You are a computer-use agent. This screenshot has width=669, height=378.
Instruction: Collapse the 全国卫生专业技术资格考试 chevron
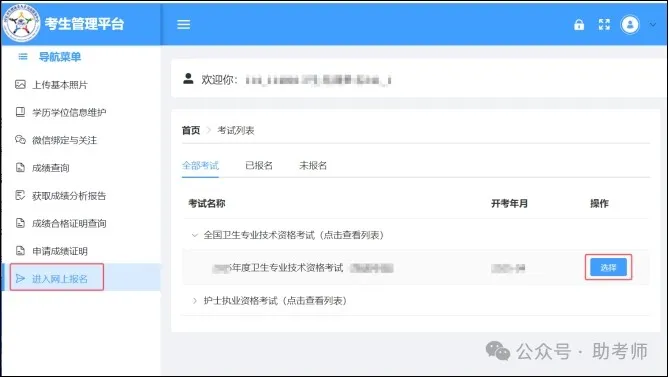pyautogui.click(x=195, y=235)
